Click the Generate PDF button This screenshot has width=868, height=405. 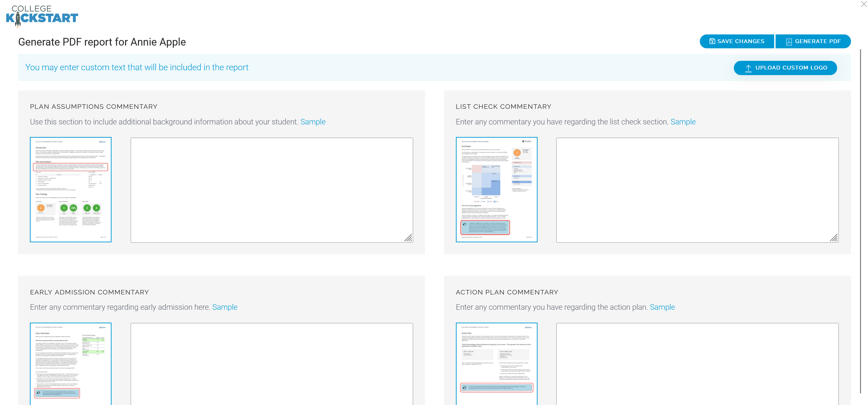point(813,41)
